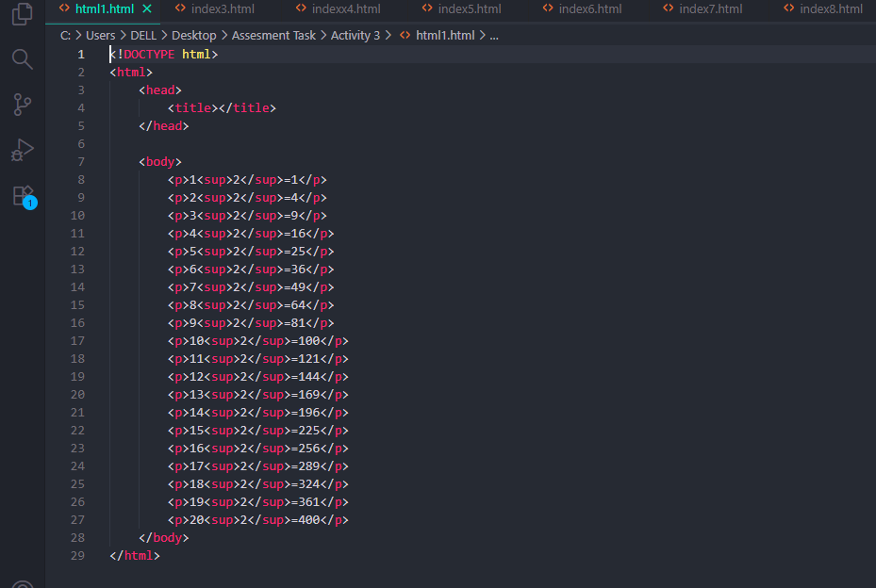This screenshot has width=876, height=588.
Task: Click the breadcrumb ellipsis symbol item
Action: (x=494, y=35)
